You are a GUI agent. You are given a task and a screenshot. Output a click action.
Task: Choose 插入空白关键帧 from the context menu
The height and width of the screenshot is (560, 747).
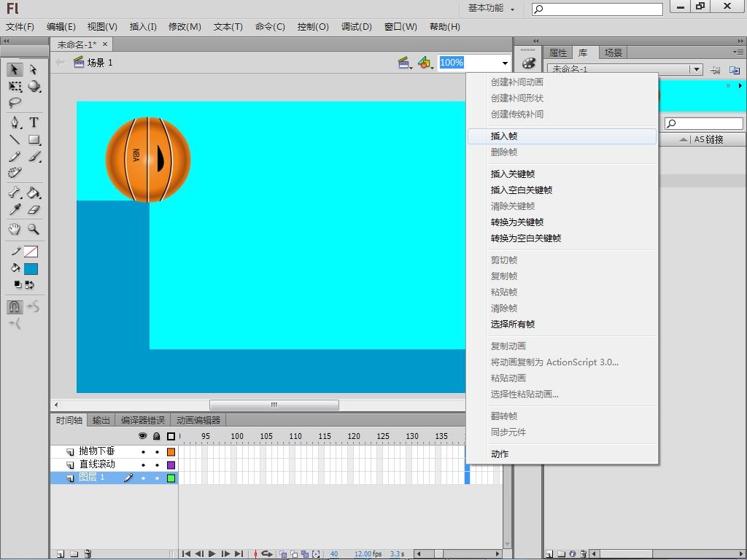point(562,190)
